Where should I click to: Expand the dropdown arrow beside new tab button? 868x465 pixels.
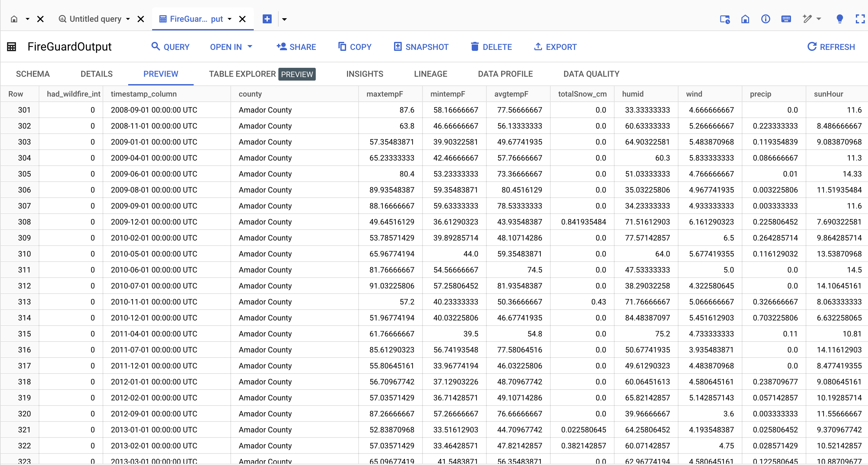click(284, 19)
